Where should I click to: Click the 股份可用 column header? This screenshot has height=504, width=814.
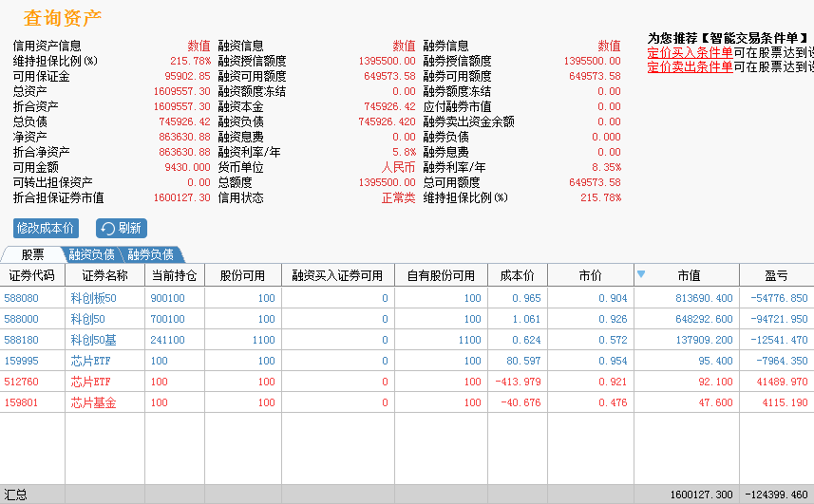242,275
